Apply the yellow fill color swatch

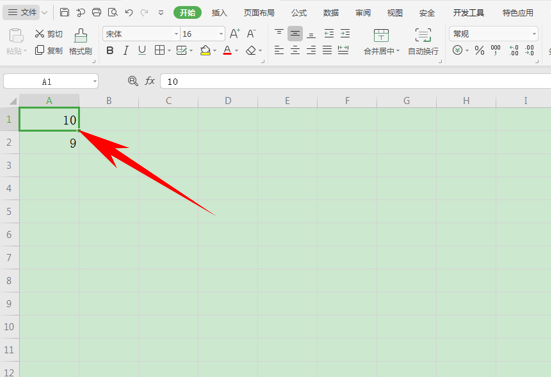(205, 51)
